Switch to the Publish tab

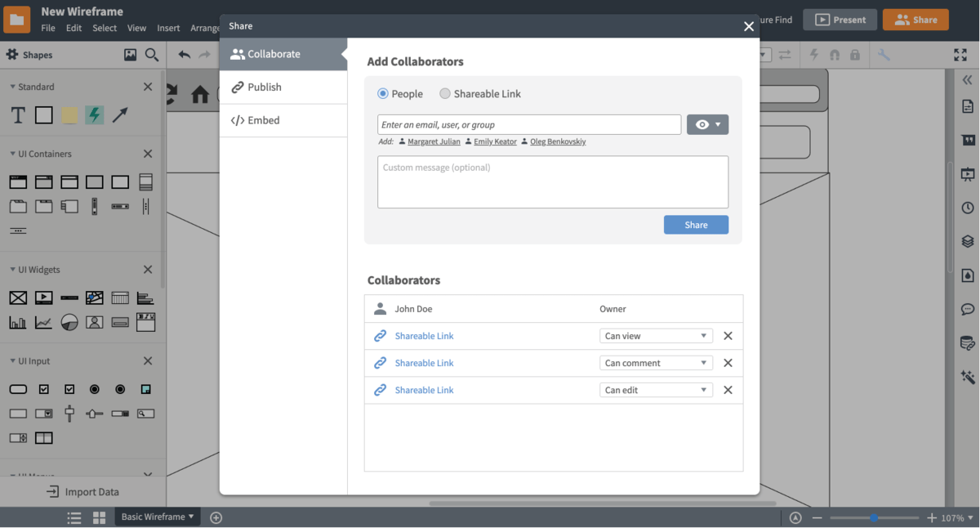coord(258,87)
